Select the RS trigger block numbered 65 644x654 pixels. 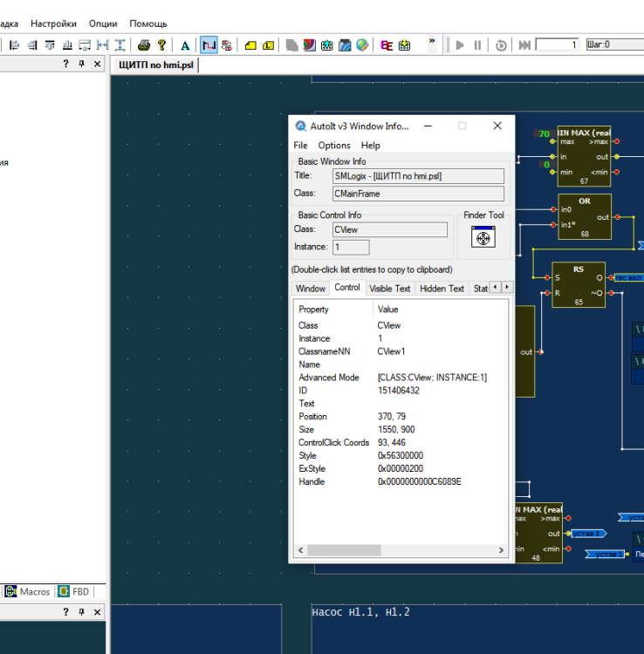coord(579,285)
